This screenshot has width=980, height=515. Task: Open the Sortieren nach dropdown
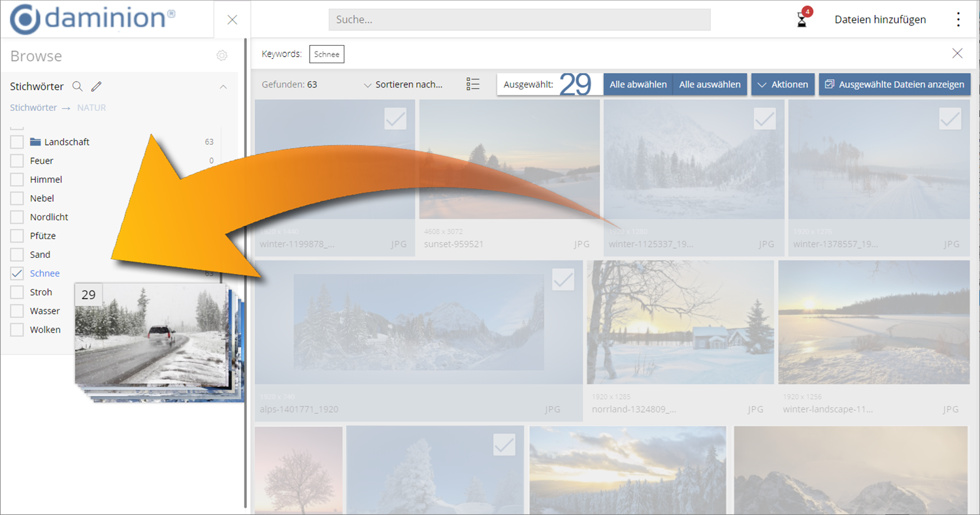pos(403,84)
